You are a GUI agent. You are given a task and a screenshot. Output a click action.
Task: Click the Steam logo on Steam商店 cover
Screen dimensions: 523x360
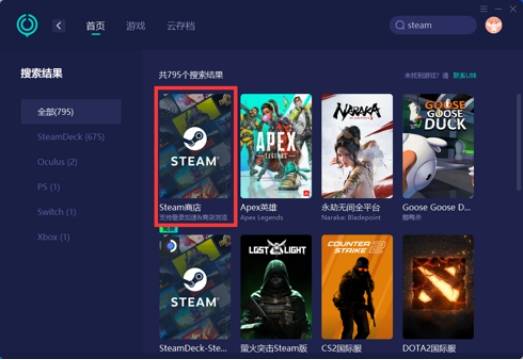point(195,138)
